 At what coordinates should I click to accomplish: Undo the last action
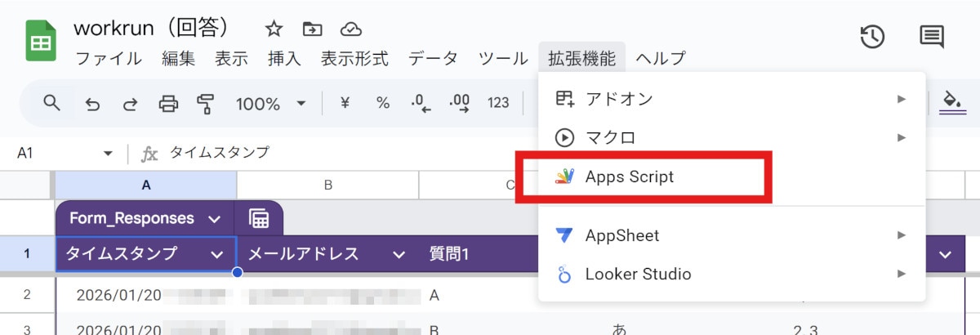[x=92, y=104]
